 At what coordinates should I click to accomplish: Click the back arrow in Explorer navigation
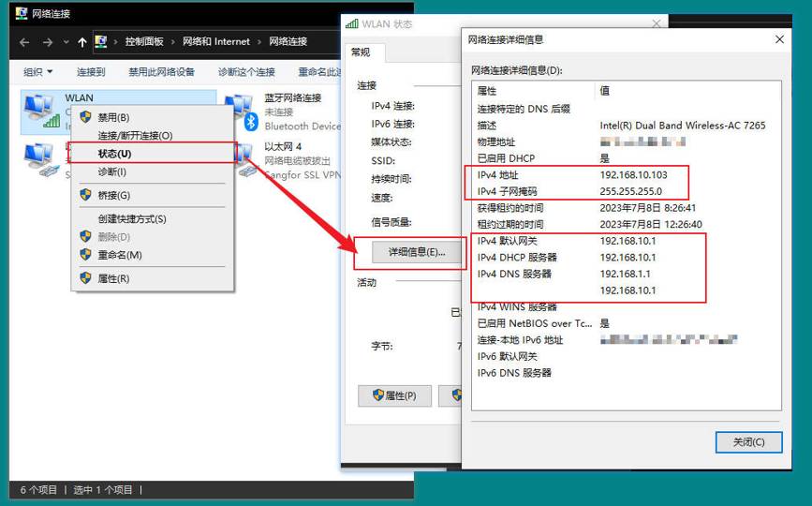[x=24, y=42]
